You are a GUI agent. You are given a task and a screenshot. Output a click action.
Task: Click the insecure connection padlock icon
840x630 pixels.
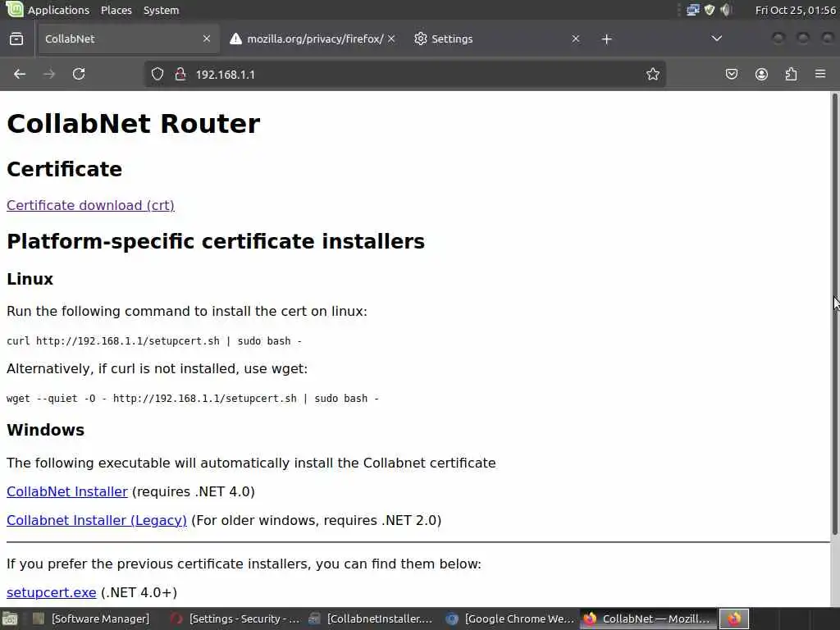pos(180,74)
